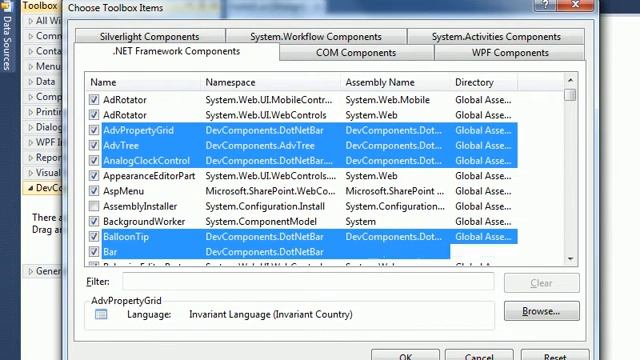Sort by the Namespace column header
This screenshot has height=360, width=640.
click(270, 82)
